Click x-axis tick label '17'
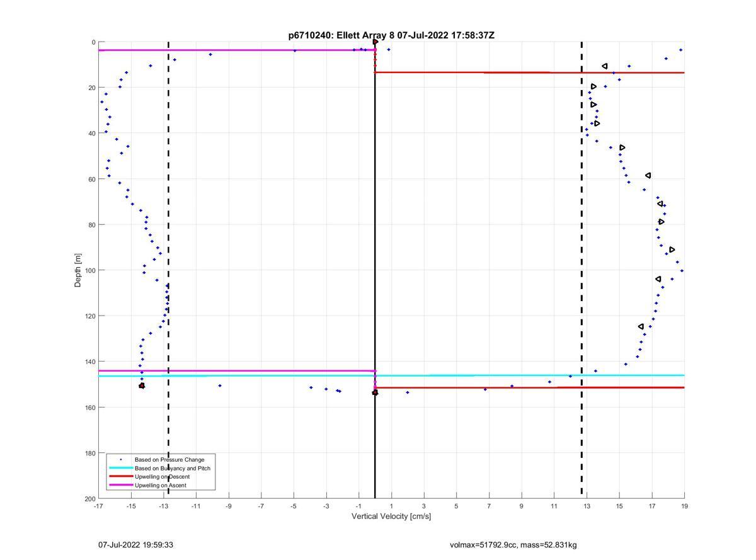756x560 pixels. 652,506
